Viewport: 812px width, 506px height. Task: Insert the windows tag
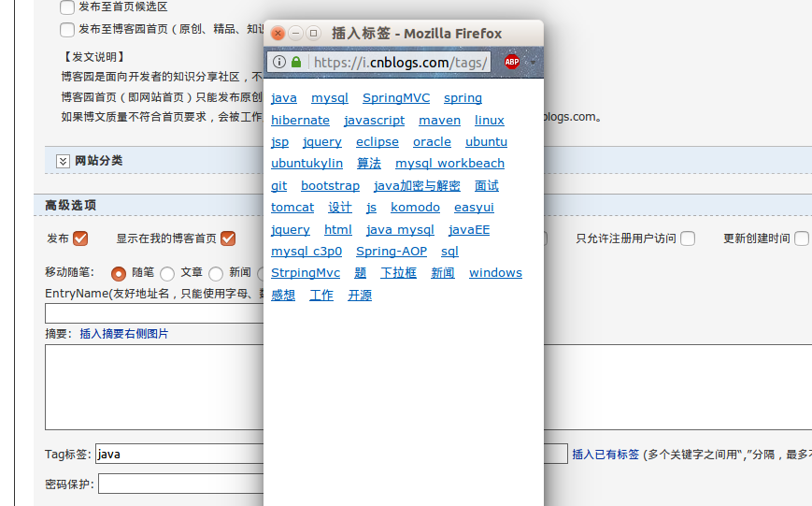click(495, 273)
